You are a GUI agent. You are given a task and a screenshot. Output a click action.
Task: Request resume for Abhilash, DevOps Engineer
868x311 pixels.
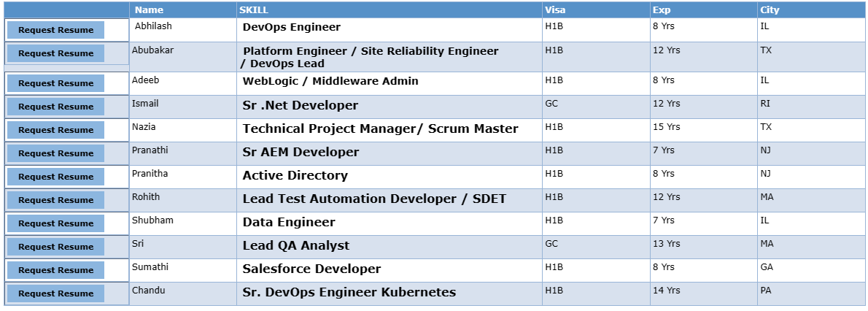55,30
